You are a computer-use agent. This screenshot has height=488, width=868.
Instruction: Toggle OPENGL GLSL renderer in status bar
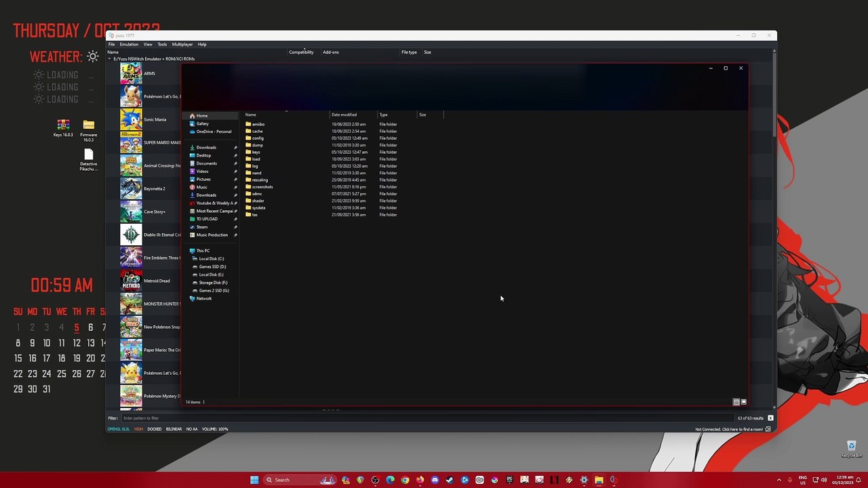coord(118,429)
